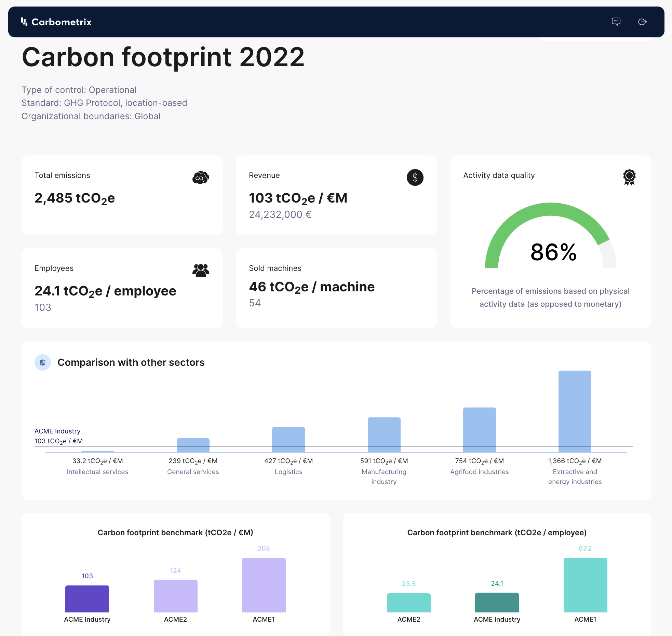Click the Comparison with other sectors heading

(131, 362)
